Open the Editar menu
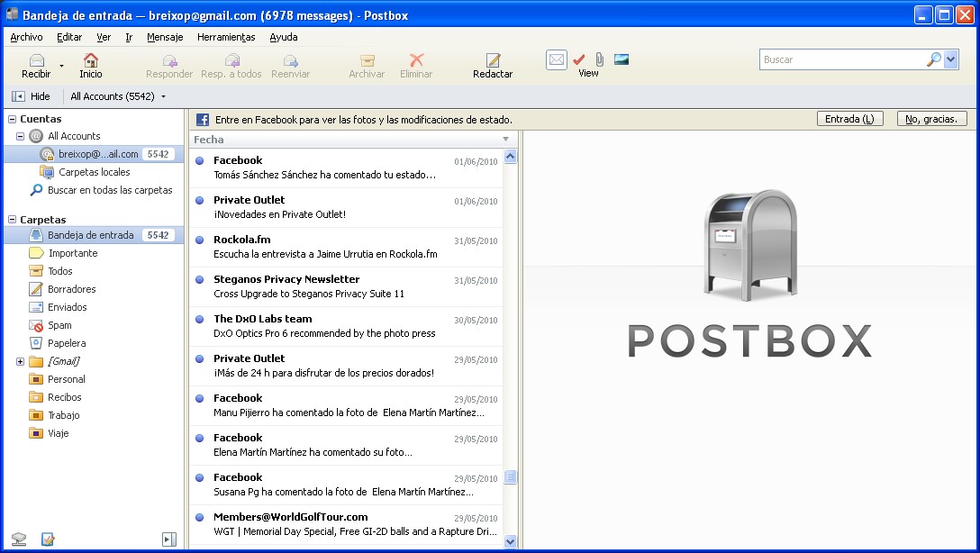This screenshot has height=553, width=980. (69, 37)
